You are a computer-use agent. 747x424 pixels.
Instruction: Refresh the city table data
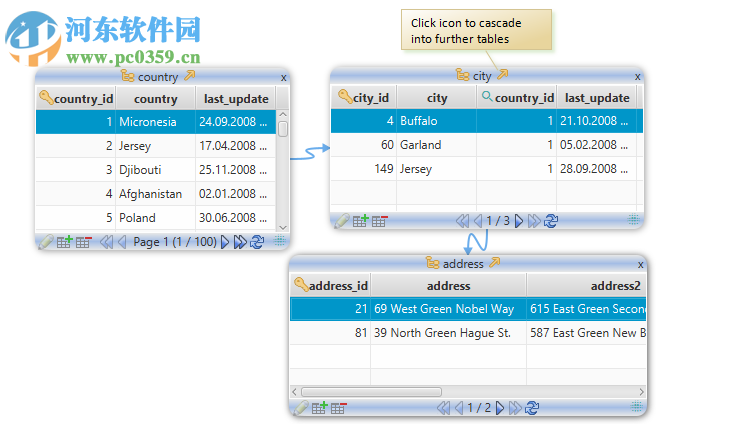click(x=551, y=221)
